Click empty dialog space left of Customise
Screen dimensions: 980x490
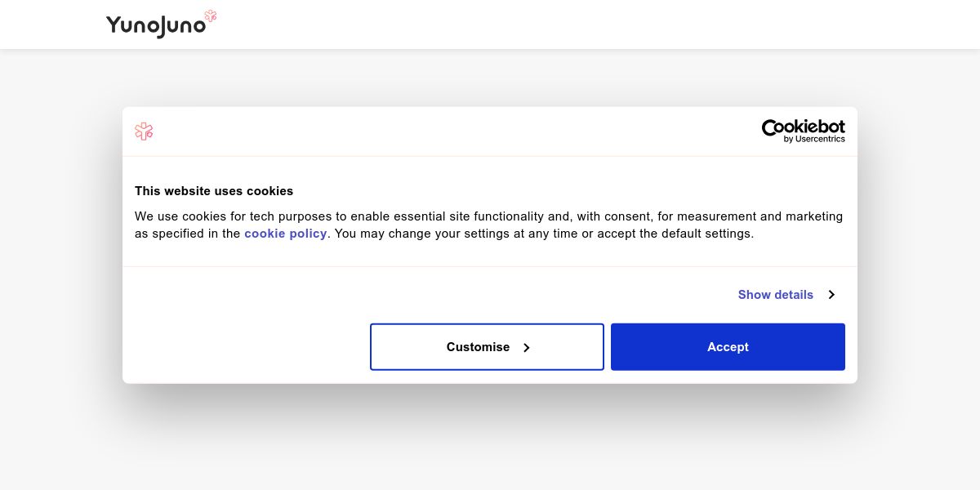point(245,347)
